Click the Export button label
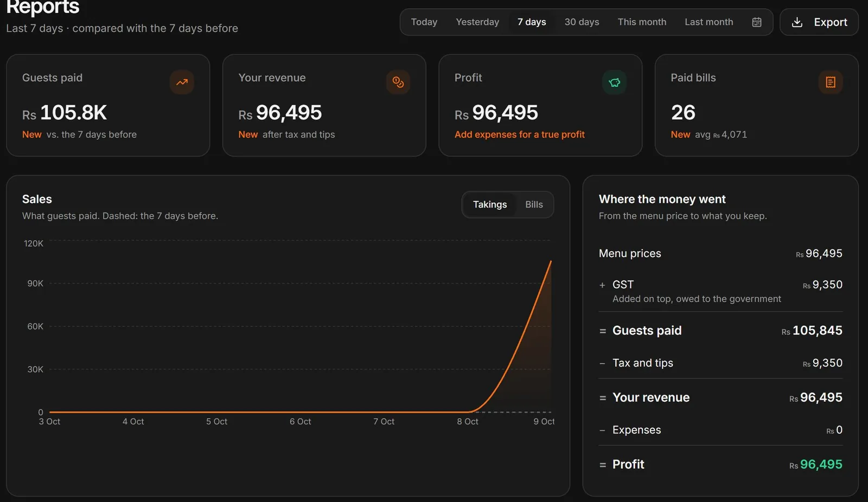The image size is (868, 502). tap(831, 22)
